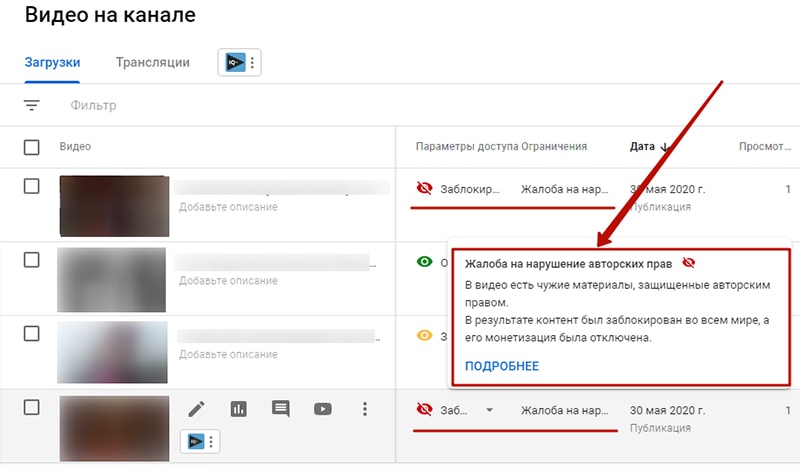The image size is (800, 466).
Task: Select the Загрузки tab
Action: click(x=52, y=62)
